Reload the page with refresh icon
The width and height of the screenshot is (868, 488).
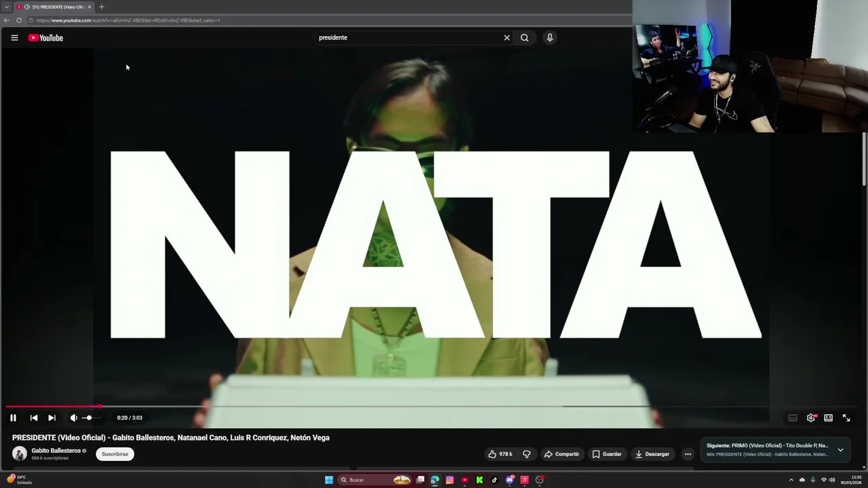(19, 20)
